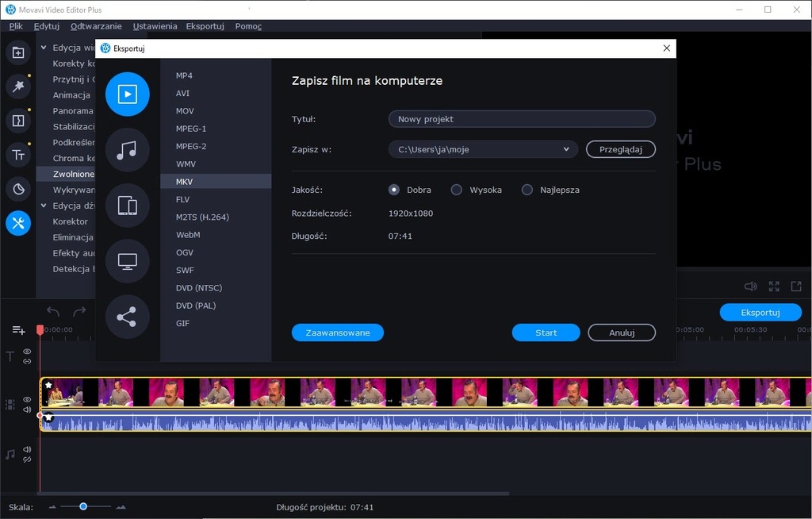Choose the Najlepsza quality option
Screen dimensions: 812x519
[x=527, y=190]
